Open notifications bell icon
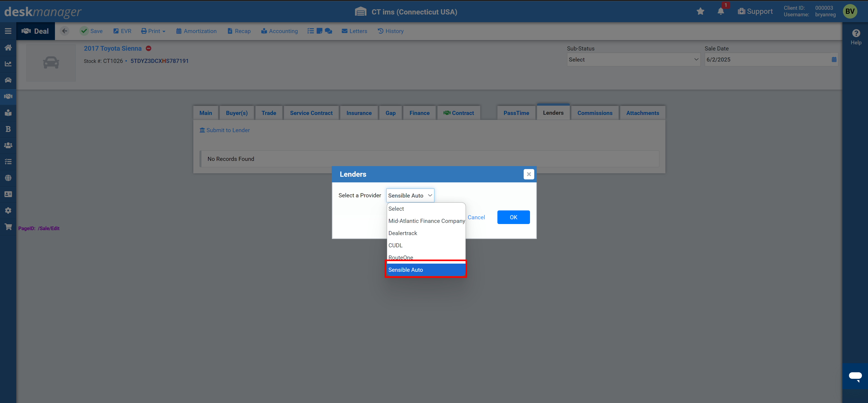 (x=721, y=12)
